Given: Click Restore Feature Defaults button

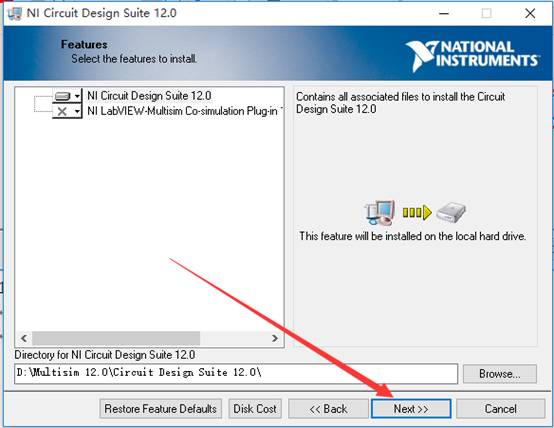Looking at the screenshot, I should click(x=161, y=409).
